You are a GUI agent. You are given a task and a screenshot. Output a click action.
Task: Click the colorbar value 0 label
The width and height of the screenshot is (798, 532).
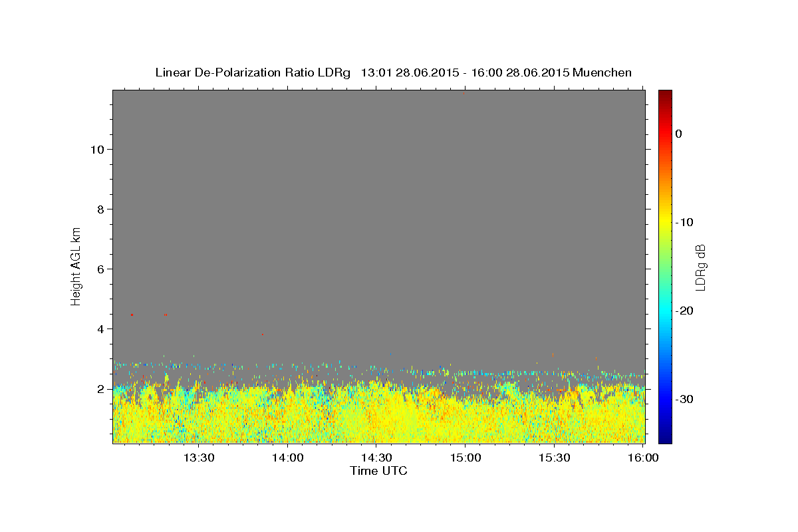coord(678,134)
